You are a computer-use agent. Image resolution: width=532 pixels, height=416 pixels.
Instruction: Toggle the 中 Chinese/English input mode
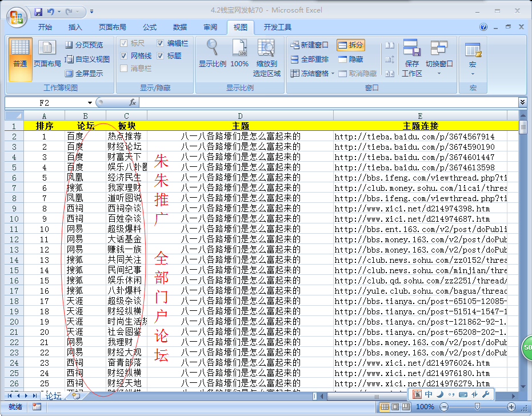(429, 394)
